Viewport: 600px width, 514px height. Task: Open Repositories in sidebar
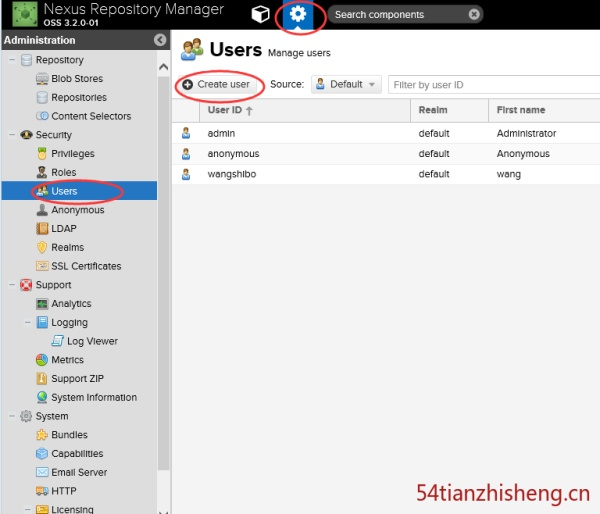pyautogui.click(x=79, y=97)
